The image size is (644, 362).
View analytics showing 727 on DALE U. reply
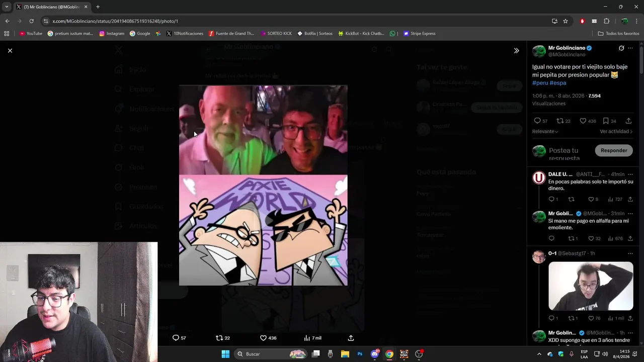click(x=615, y=199)
